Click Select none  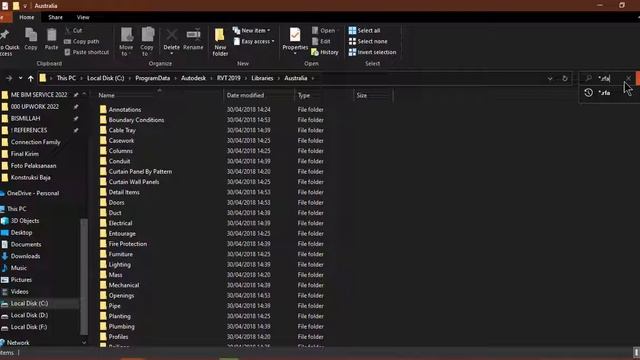pos(368,41)
